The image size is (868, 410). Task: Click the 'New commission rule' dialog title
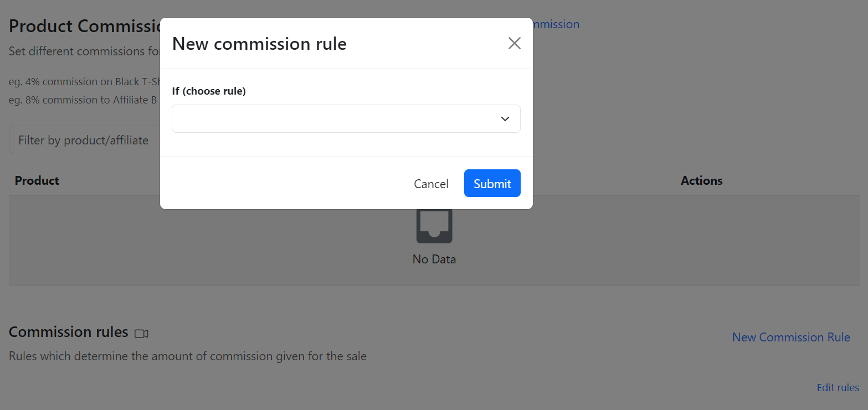(259, 44)
